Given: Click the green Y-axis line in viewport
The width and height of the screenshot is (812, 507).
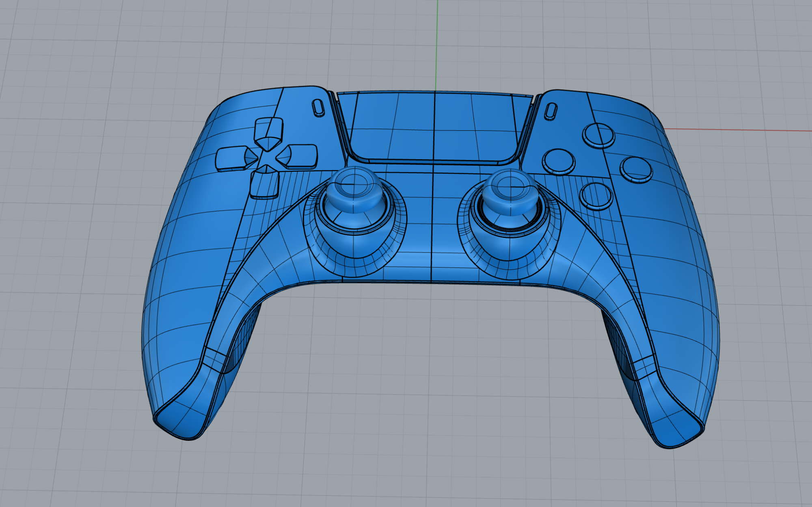Looking at the screenshot, I should pyautogui.click(x=437, y=45).
